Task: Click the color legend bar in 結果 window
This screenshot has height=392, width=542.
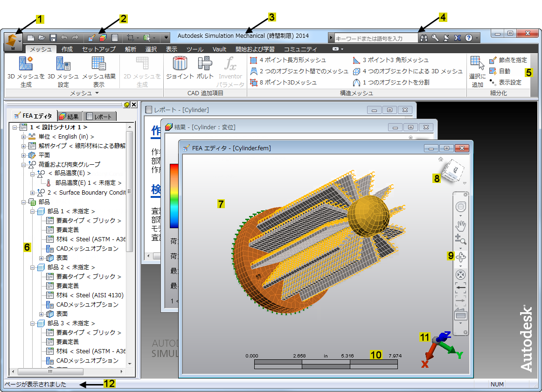Action: 174,196
